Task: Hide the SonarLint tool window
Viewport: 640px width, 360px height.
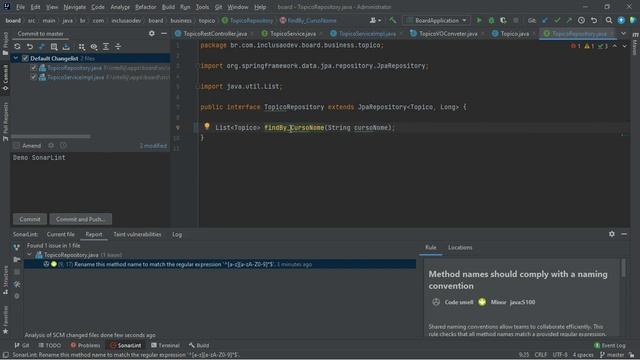Action: tap(624, 234)
